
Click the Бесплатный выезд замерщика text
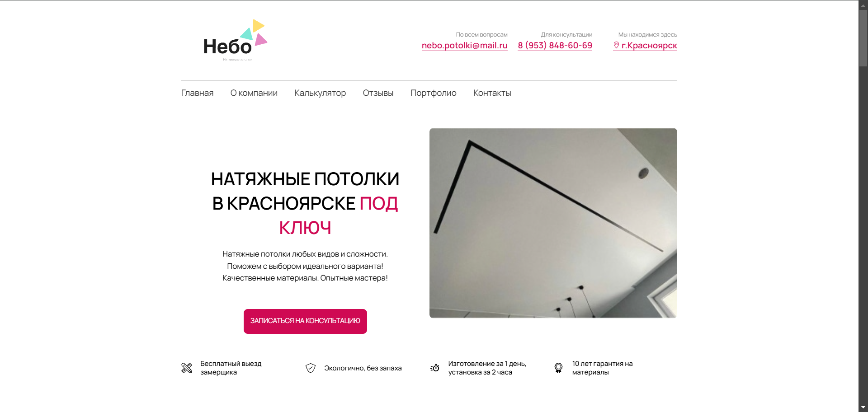click(231, 368)
